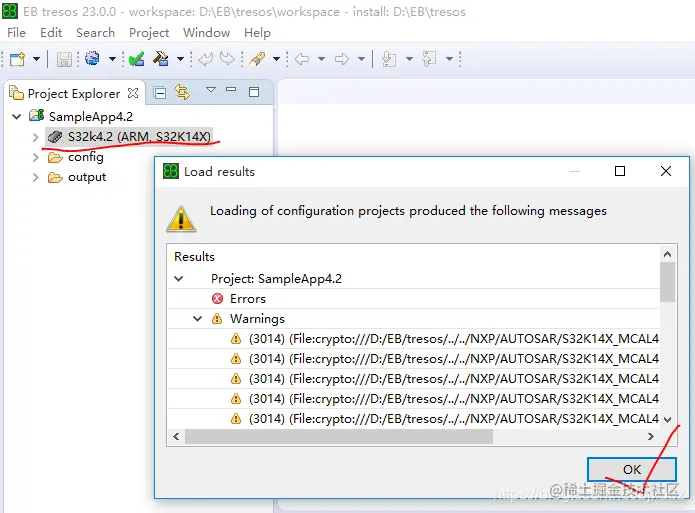
Task: Expand the output folder
Action: pyautogui.click(x=35, y=177)
